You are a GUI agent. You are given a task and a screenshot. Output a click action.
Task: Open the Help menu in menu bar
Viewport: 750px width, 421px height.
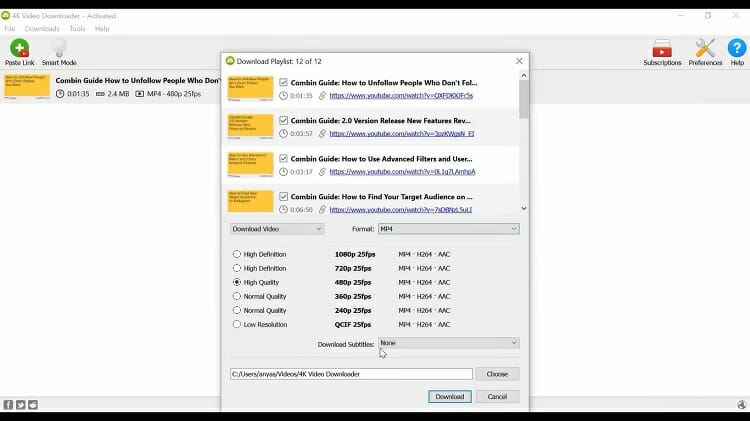[x=102, y=29]
